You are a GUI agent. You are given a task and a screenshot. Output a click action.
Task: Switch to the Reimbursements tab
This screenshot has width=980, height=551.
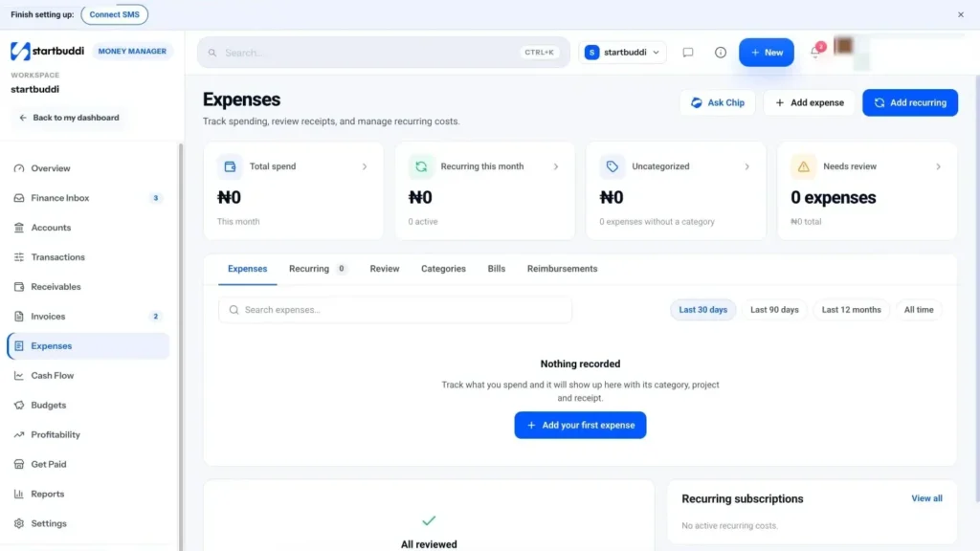click(x=562, y=269)
